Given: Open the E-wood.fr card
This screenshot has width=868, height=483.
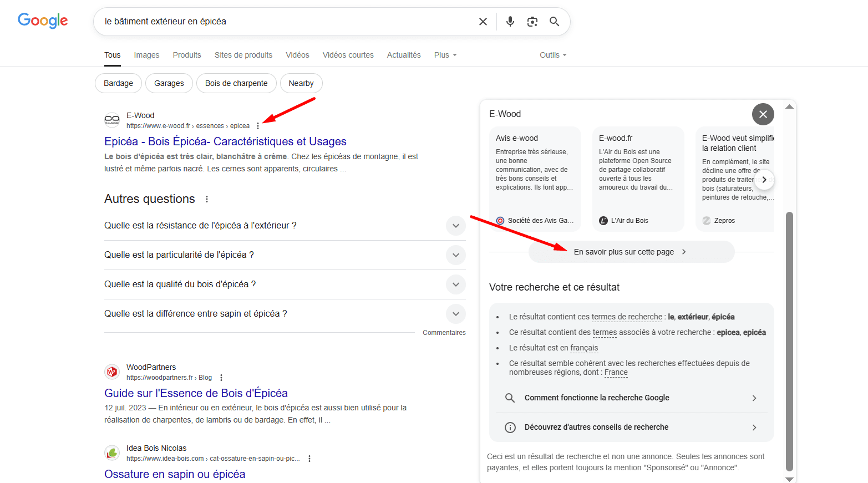Looking at the screenshot, I should [638, 179].
